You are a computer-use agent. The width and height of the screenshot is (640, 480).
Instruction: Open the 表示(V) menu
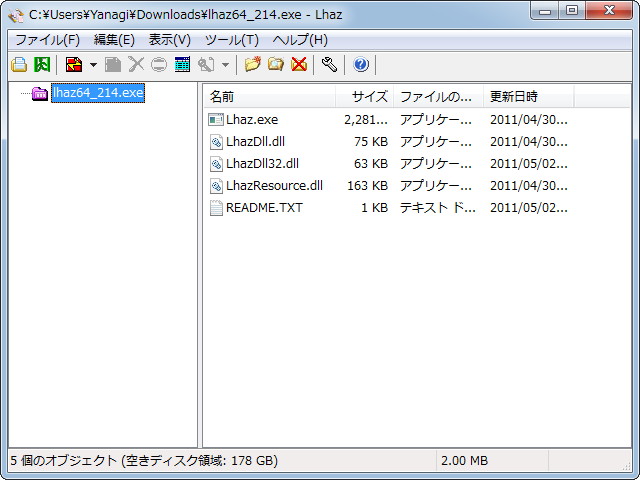click(169, 40)
